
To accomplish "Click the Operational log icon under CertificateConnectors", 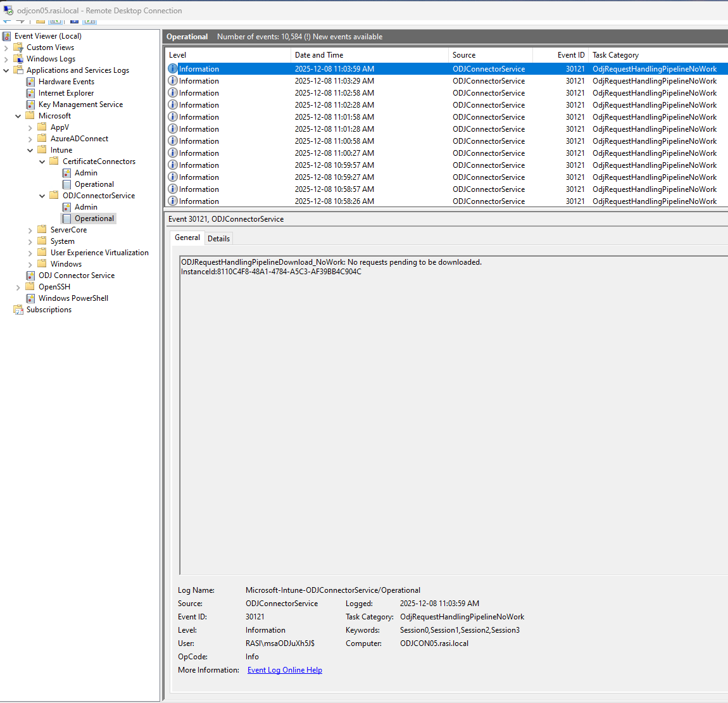I will (x=67, y=184).
